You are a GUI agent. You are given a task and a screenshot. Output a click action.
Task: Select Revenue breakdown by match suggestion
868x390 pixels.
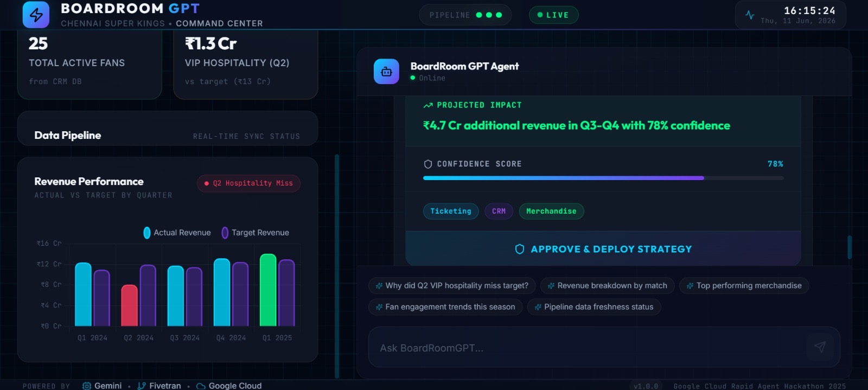(x=608, y=286)
